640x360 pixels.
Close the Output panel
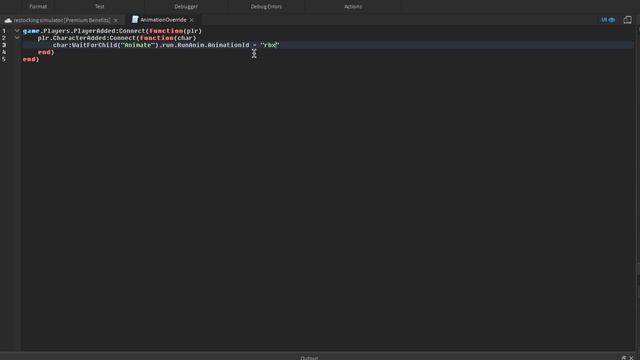pos(631,358)
